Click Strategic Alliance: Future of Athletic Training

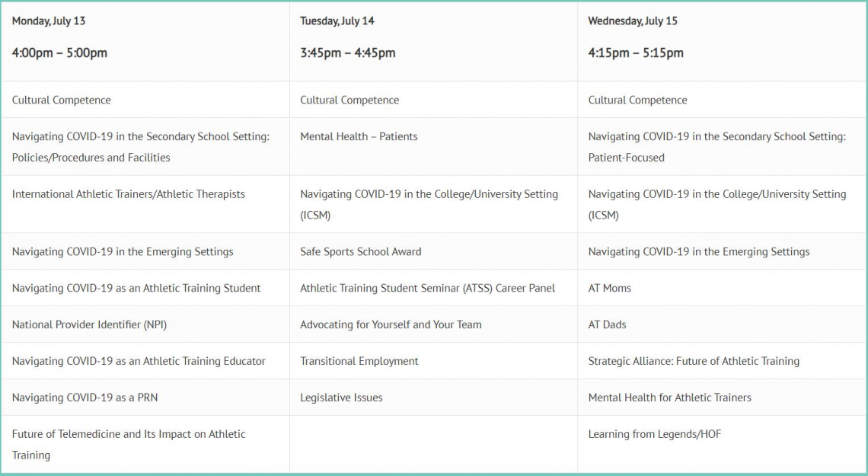[694, 362]
